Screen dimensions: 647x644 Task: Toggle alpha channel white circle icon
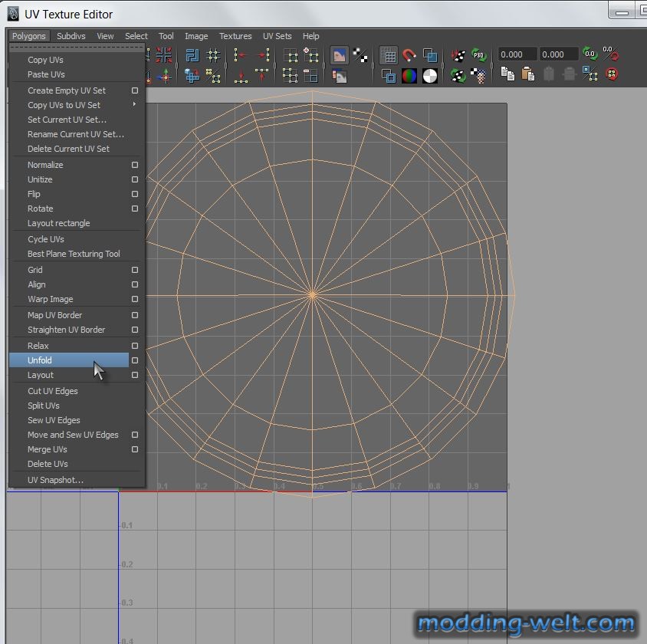click(x=430, y=76)
